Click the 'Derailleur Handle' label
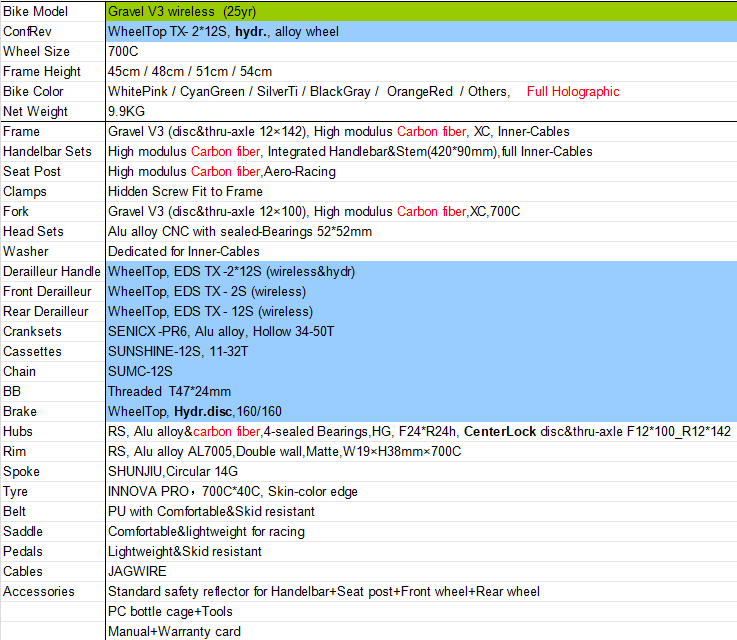This screenshot has width=737, height=640. pos(53,272)
